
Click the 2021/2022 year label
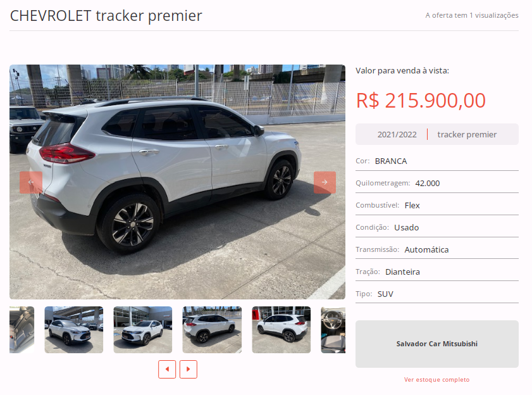[397, 134]
